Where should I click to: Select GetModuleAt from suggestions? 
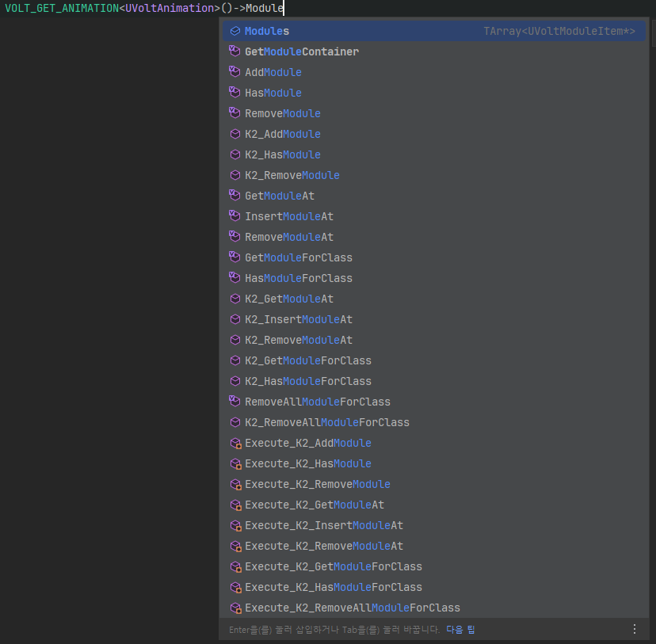[279, 196]
